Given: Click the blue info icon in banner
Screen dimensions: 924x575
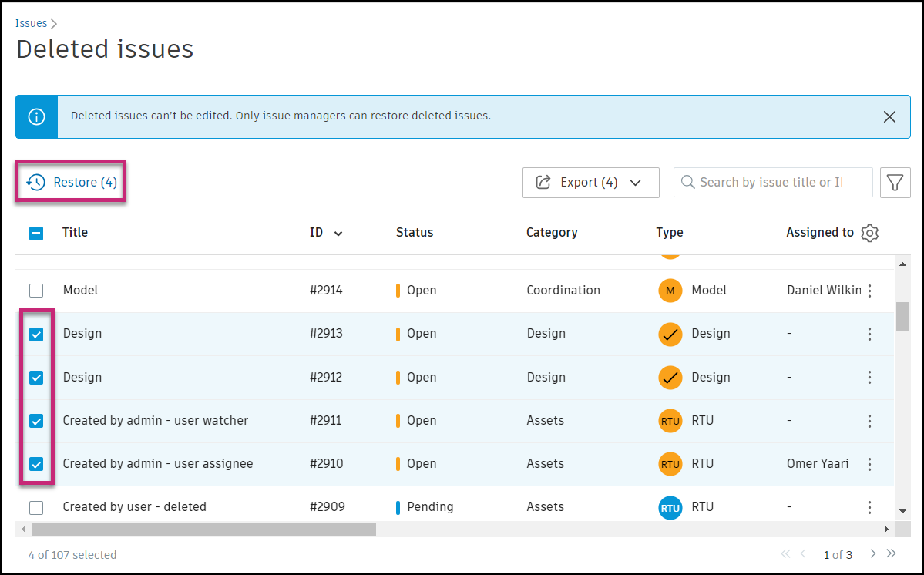Looking at the screenshot, I should [36, 117].
